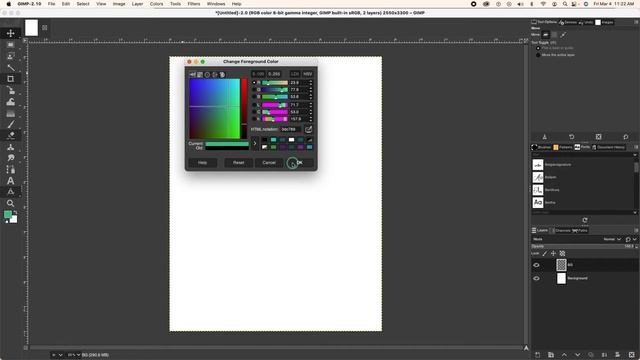Adjust the R color slider

click(275, 82)
